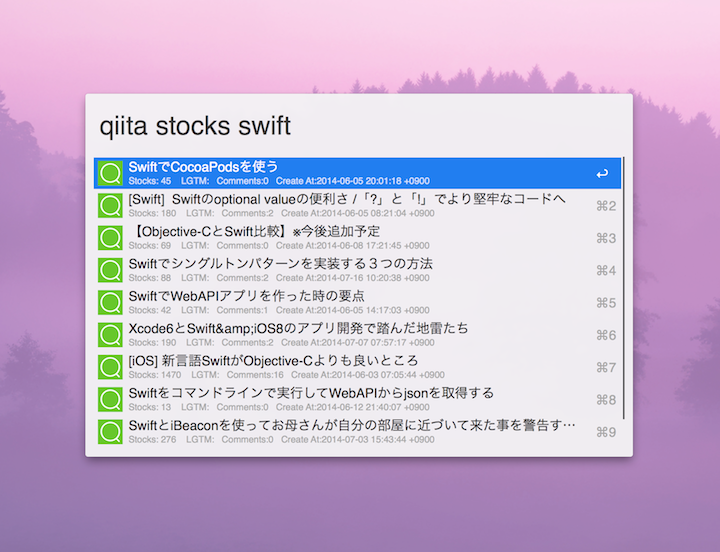The width and height of the screenshot is (720, 552).
Task: Click the Qiita icon beside "Objective-CとSwift比較"
Action: coord(110,238)
